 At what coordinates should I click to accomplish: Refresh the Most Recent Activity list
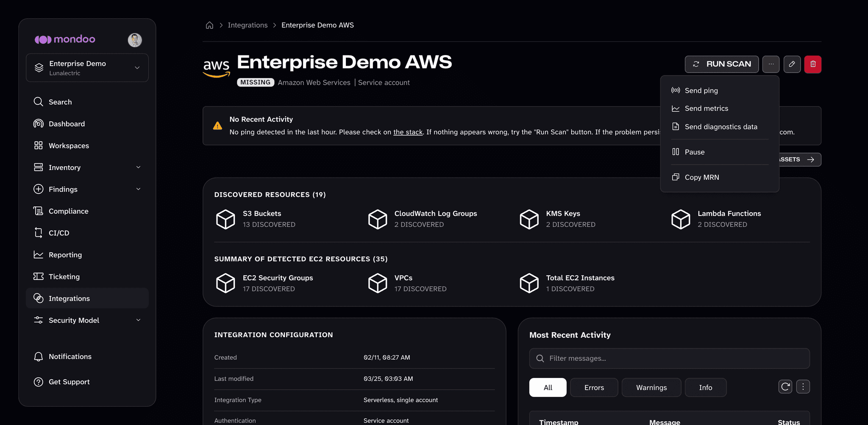[x=785, y=387]
